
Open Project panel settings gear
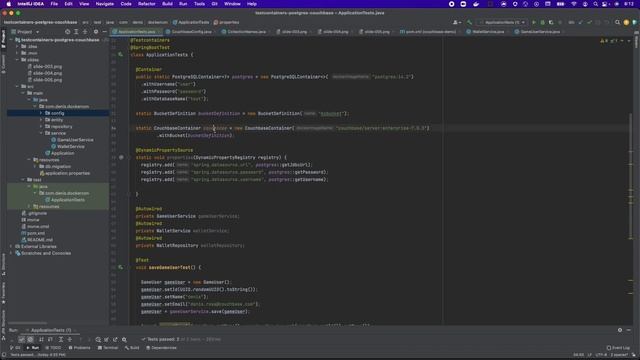96,31
